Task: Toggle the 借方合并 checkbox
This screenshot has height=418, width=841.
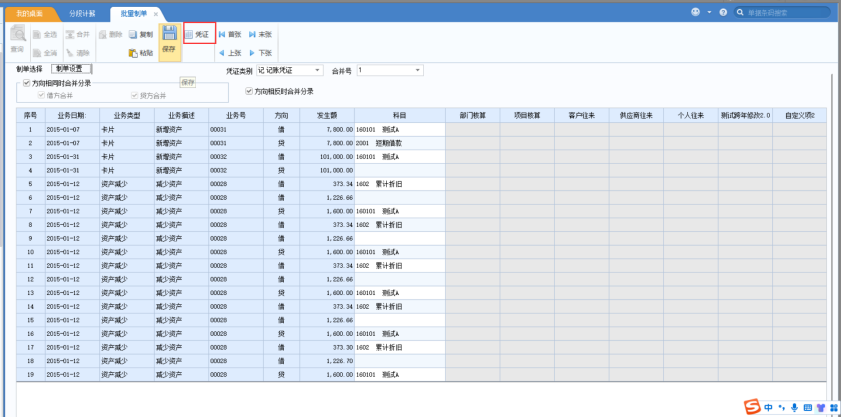Action: (x=41, y=96)
